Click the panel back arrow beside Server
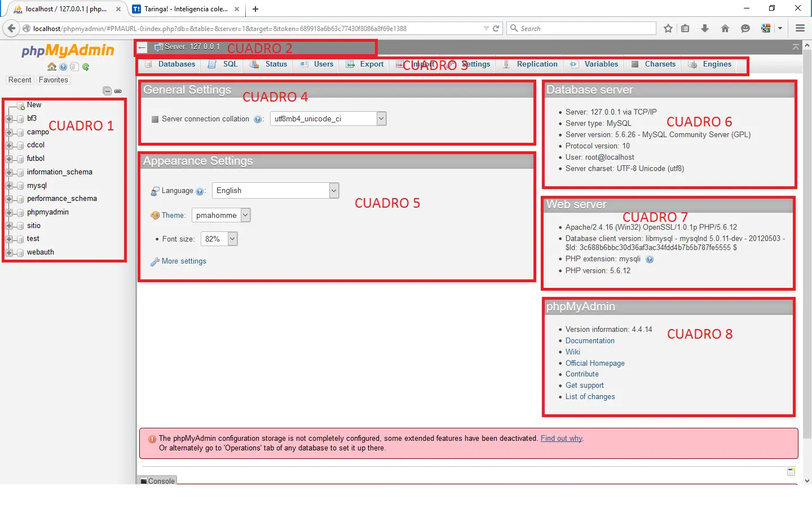The image size is (812, 508). tap(143, 47)
